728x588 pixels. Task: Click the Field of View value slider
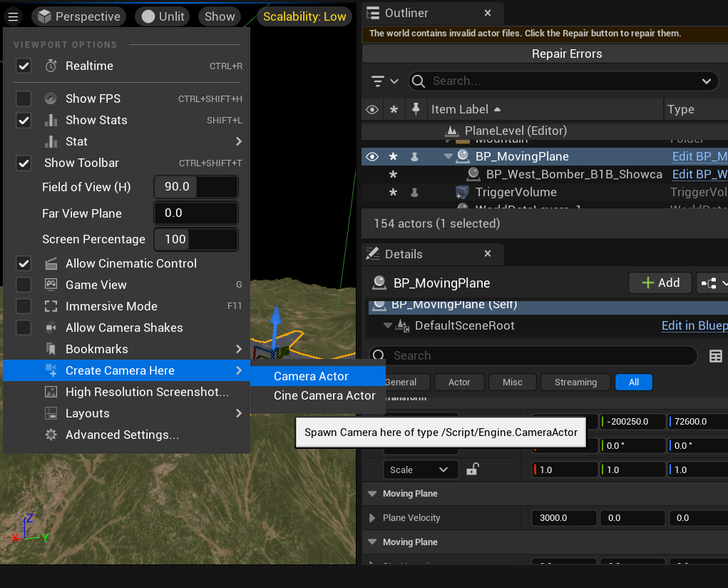coord(196,187)
